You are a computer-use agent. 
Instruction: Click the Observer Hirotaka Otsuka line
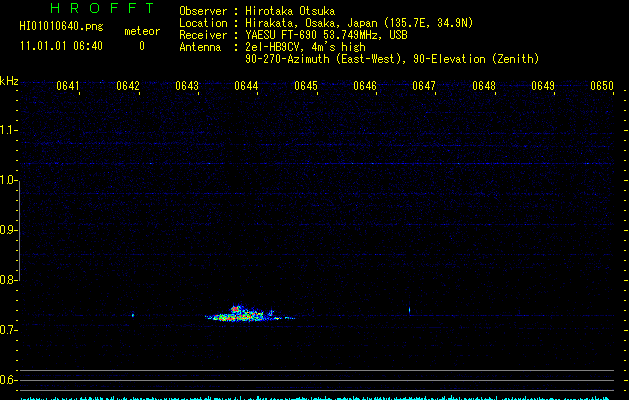(257, 11)
